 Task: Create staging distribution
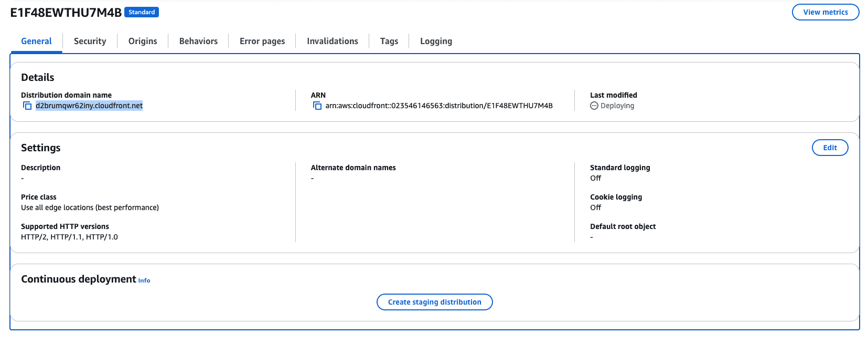434,302
